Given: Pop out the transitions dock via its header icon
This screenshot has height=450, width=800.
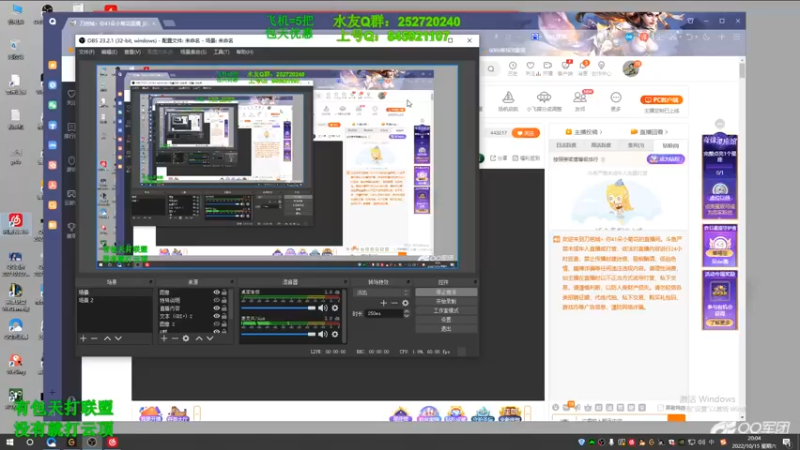Looking at the screenshot, I should point(408,282).
